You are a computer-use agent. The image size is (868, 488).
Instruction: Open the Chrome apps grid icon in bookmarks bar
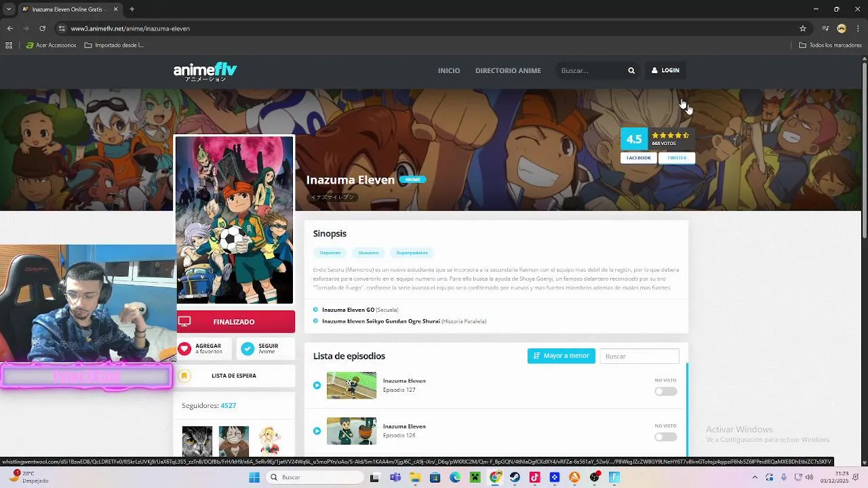[x=9, y=45]
